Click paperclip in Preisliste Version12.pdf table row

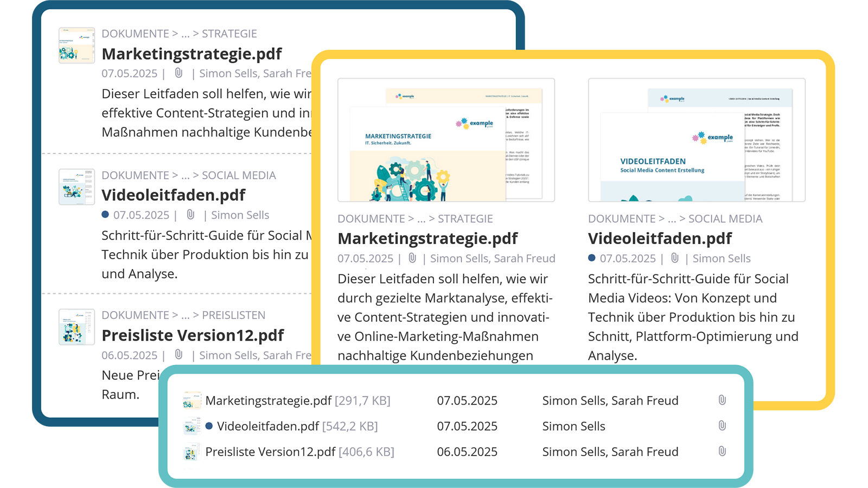[722, 451]
